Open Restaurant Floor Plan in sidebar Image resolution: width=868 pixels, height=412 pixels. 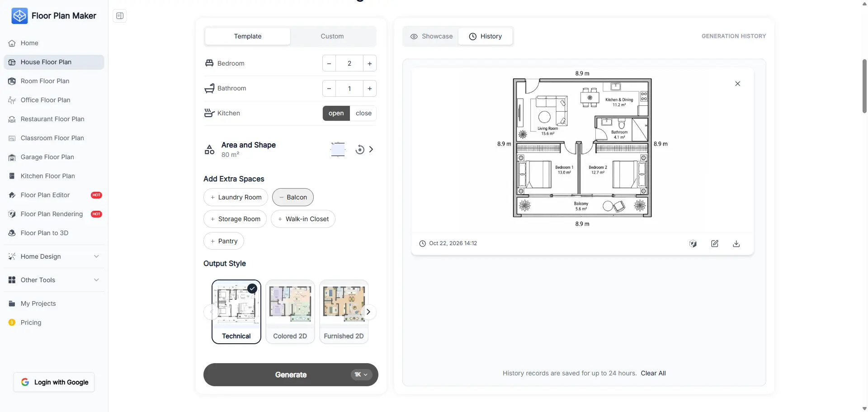click(54, 119)
